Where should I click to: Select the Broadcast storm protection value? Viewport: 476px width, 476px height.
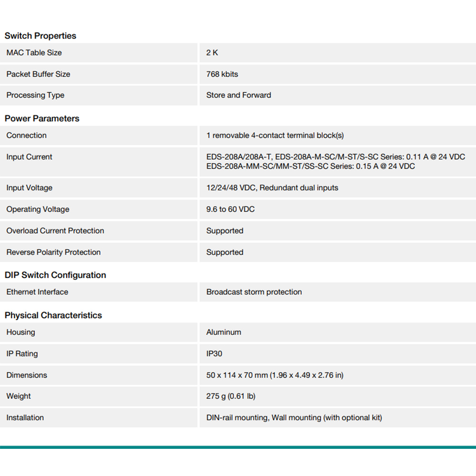tap(254, 292)
